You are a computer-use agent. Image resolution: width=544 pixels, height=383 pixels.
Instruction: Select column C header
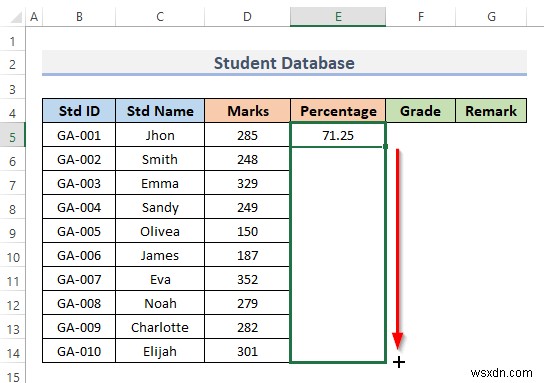point(160,17)
